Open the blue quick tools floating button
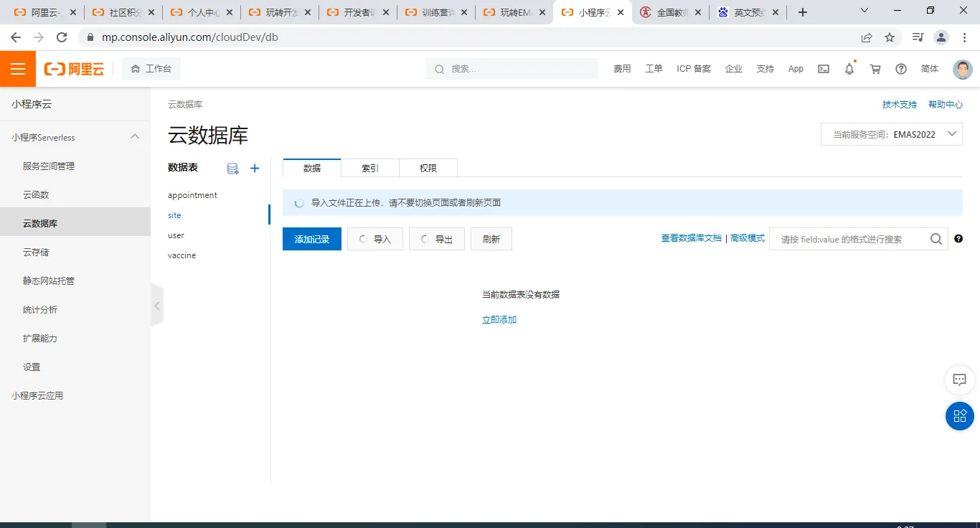Image resolution: width=980 pixels, height=528 pixels. coord(960,416)
